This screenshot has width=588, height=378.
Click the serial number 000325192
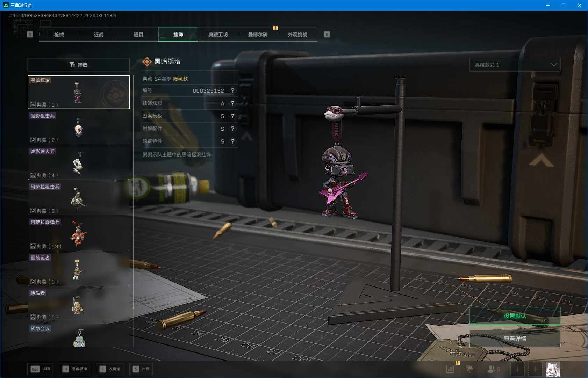(208, 91)
